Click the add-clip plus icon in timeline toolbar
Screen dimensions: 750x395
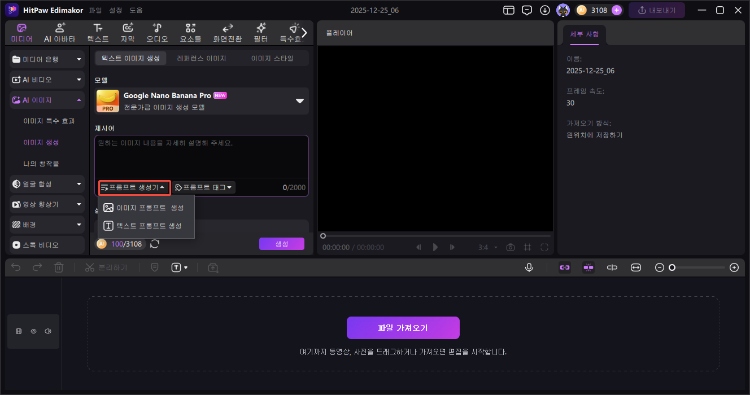click(x=213, y=267)
